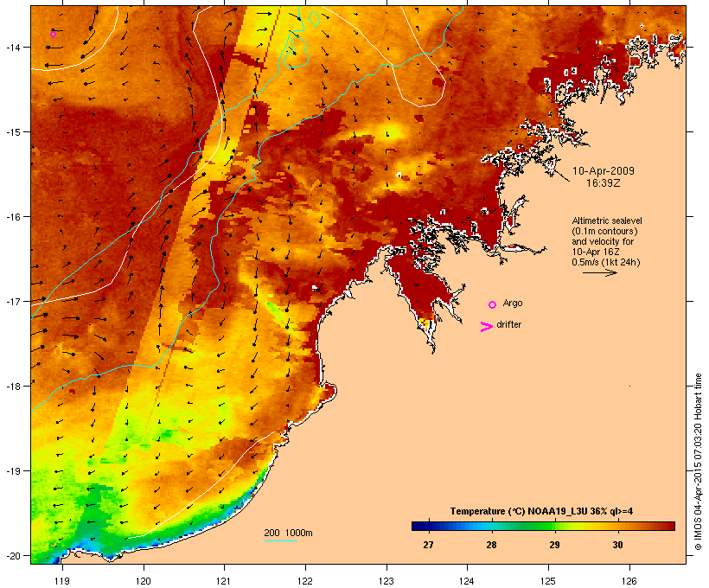Viewport: 709px width, 588px height.
Task: Click the date label 10-Apr-2009
Action: [x=604, y=171]
